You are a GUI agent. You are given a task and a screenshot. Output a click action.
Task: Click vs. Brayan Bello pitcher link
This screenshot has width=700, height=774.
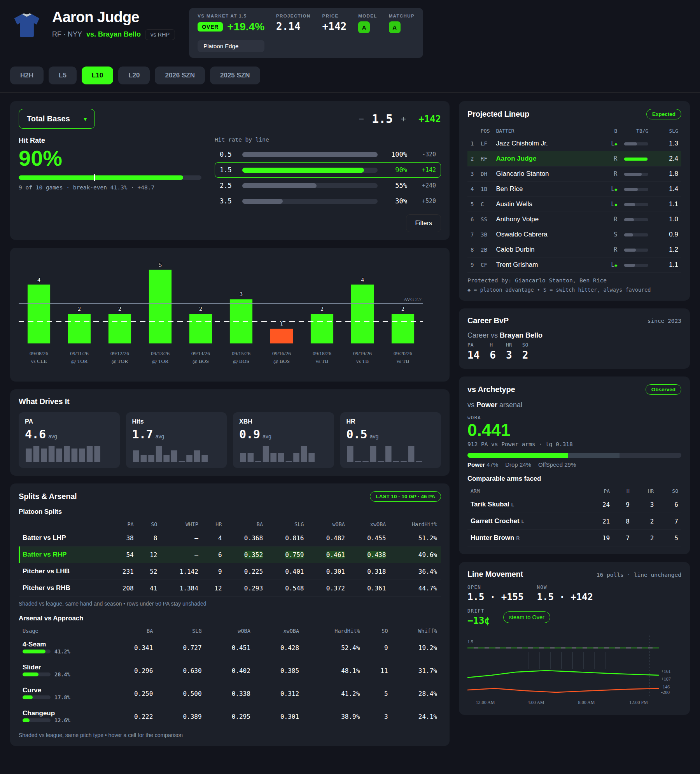coord(114,34)
